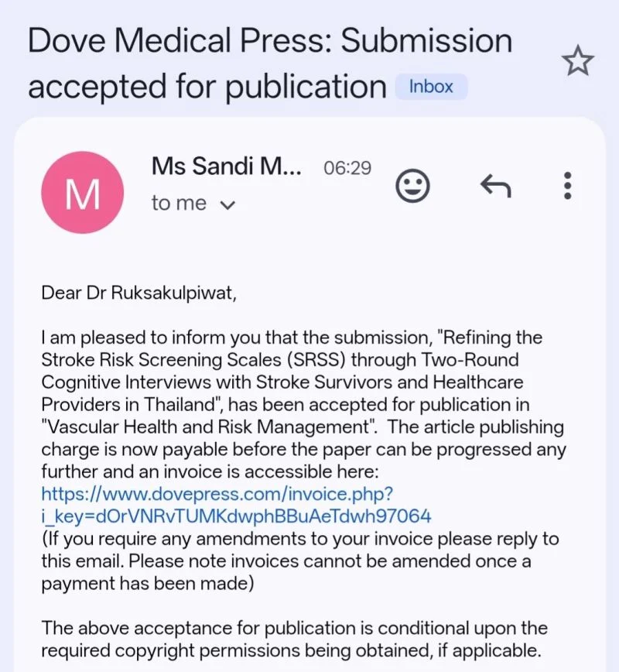Click the invoice amendments note in parentheses
This screenshot has height=672, width=619.
(300, 561)
